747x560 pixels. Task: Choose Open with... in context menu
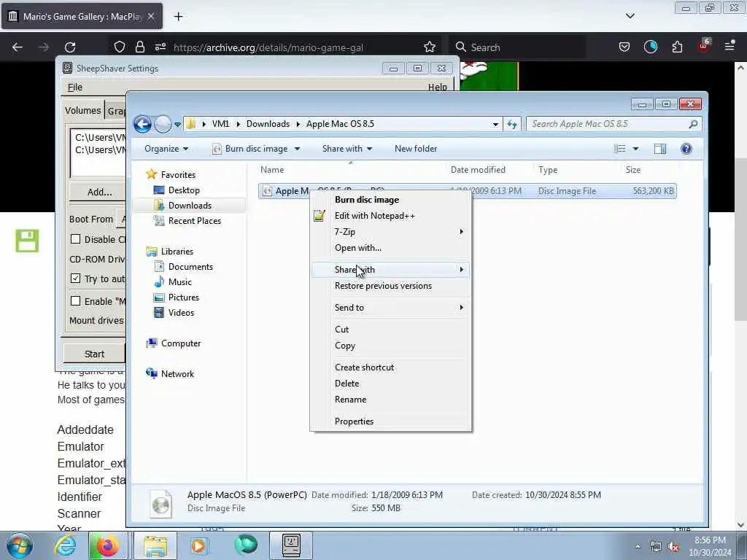pyautogui.click(x=391, y=248)
